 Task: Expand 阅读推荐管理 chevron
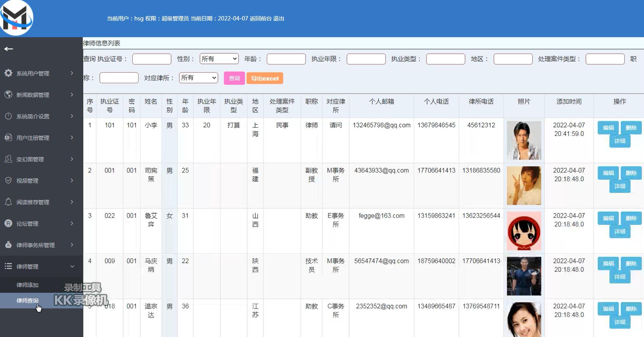[72, 202]
